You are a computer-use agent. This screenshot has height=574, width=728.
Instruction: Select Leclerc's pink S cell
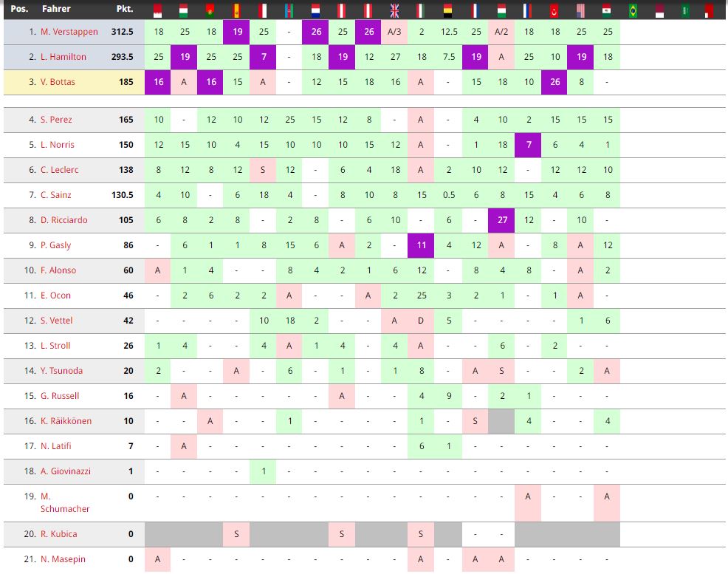263,170
